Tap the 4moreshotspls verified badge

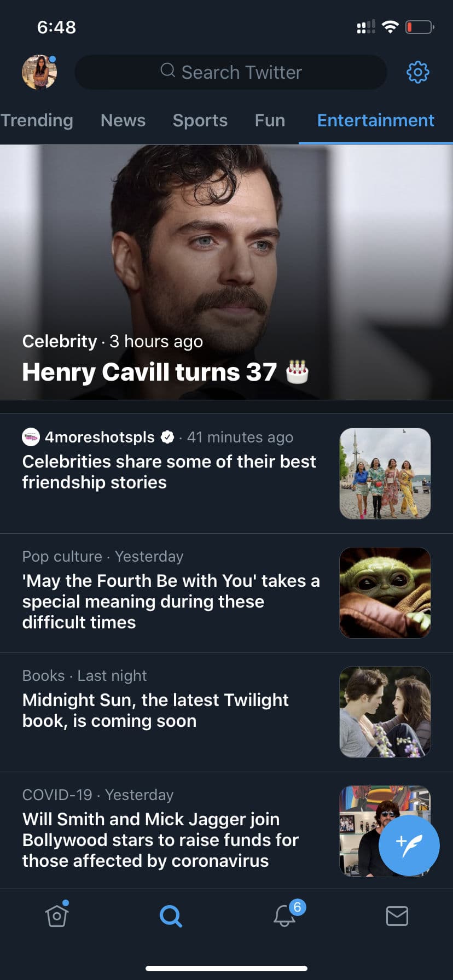click(x=167, y=437)
